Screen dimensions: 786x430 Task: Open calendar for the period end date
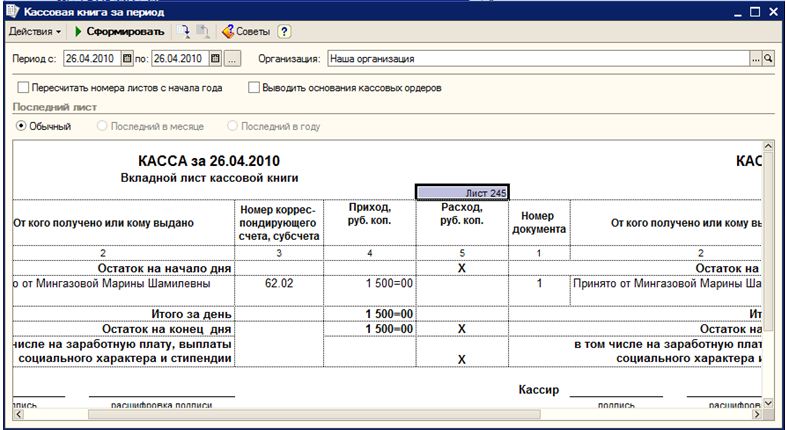point(216,58)
